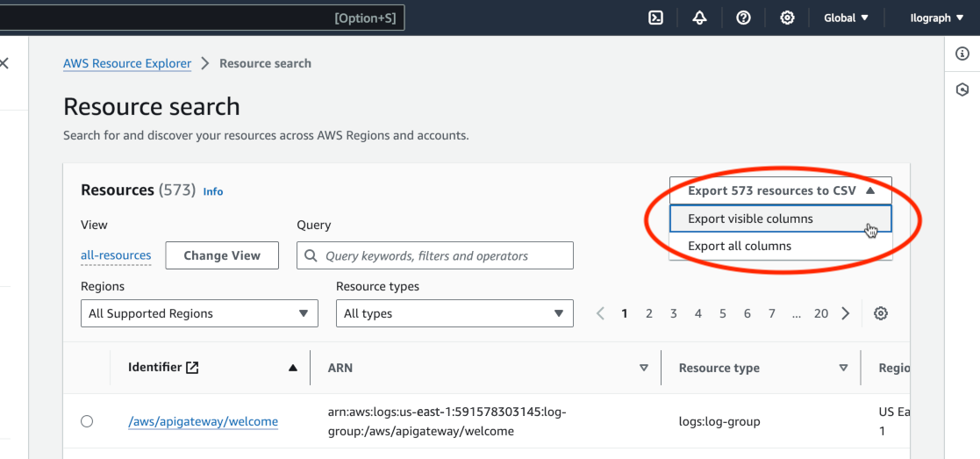Click the Change View button
Image resolution: width=980 pixels, height=459 pixels.
[x=222, y=255]
